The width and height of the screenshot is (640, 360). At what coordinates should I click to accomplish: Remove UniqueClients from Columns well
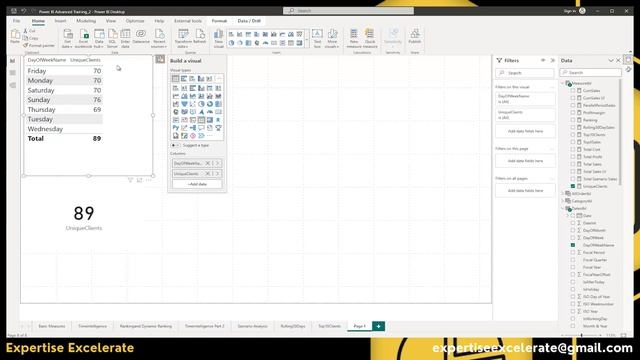[x=207, y=174]
